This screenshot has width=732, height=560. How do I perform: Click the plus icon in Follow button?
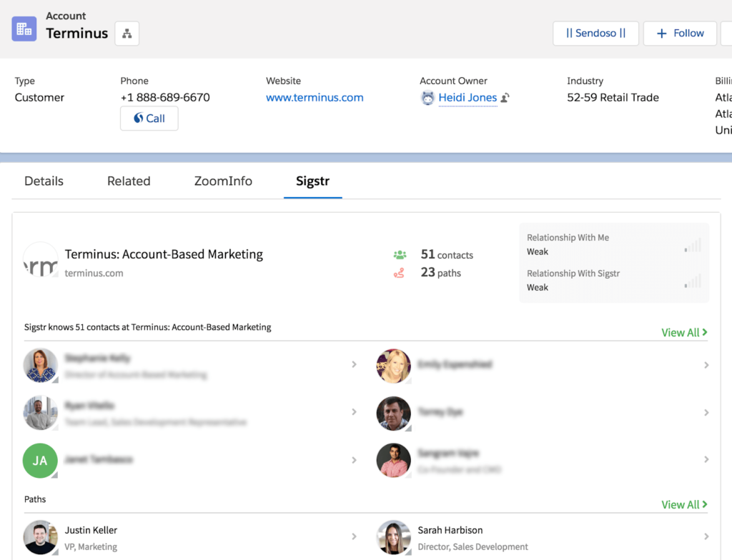661,34
